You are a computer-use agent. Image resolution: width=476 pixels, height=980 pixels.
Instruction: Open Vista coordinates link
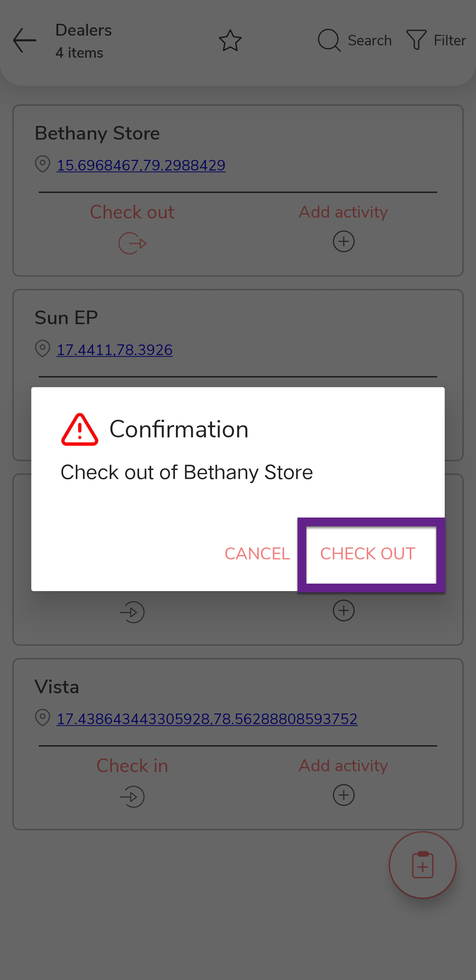pyautogui.click(x=207, y=719)
